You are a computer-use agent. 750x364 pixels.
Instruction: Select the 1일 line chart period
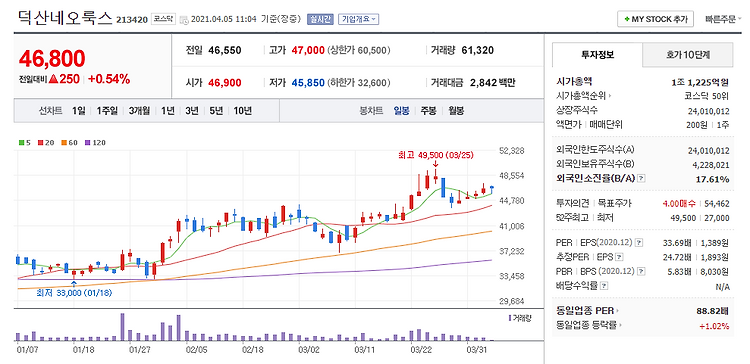coord(78,111)
